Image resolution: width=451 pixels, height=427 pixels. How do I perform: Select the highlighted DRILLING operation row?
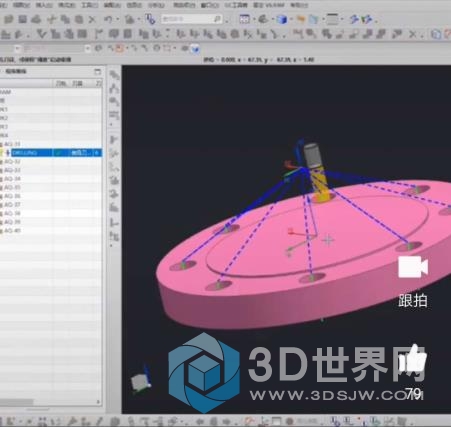coord(51,153)
